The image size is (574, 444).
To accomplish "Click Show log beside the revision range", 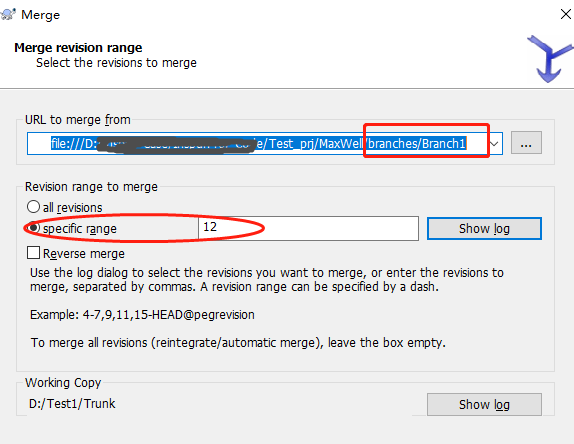I will point(484,229).
